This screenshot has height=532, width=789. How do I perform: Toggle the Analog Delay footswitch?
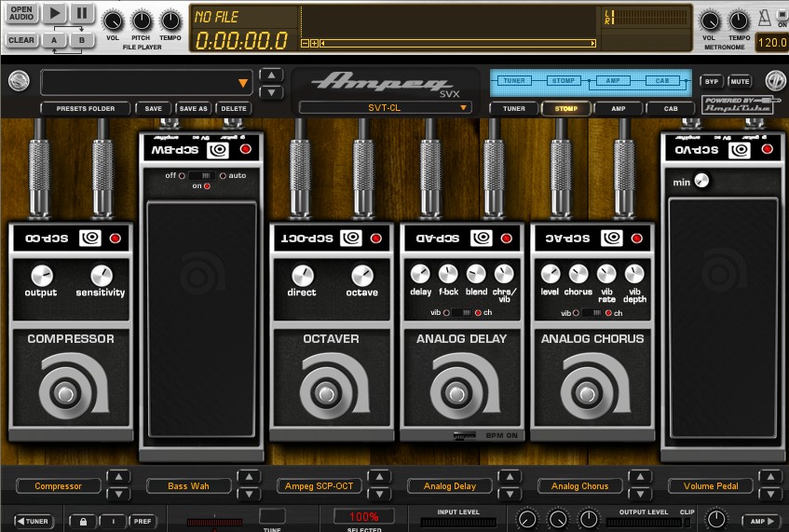point(456,393)
